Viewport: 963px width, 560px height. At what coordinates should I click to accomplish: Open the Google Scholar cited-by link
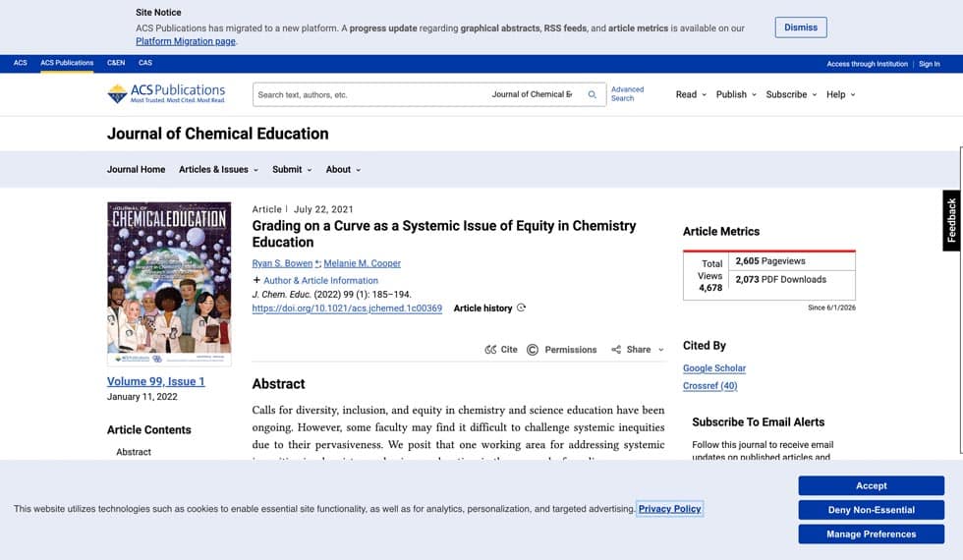pos(714,367)
